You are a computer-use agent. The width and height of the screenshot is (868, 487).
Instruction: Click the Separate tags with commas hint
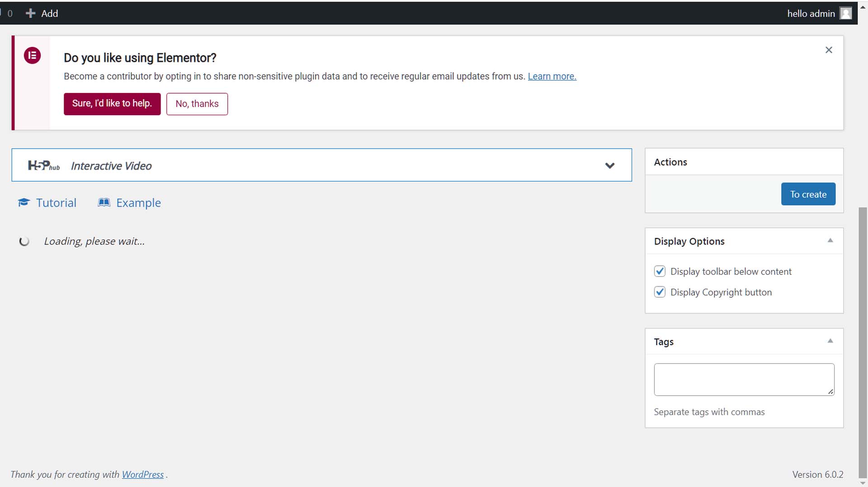point(709,412)
